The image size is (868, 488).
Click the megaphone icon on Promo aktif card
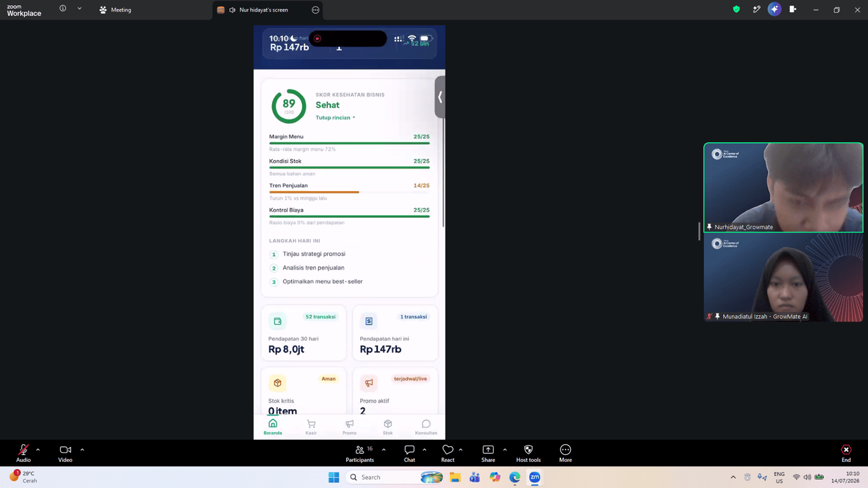click(x=369, y=383)
